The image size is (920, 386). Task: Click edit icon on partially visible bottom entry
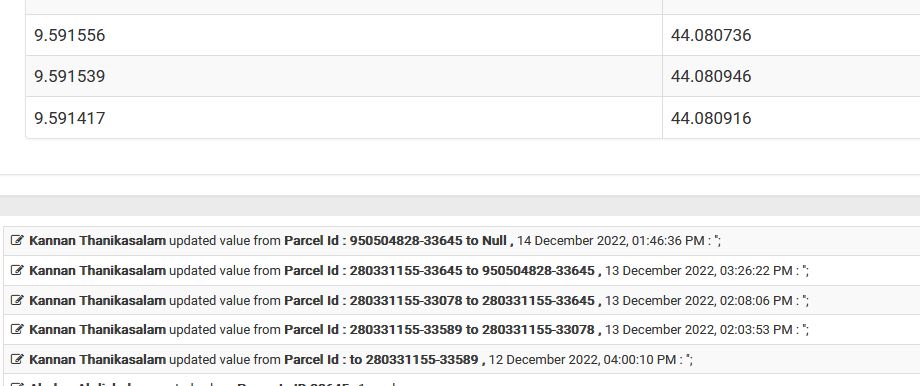[x=18, y=384]
